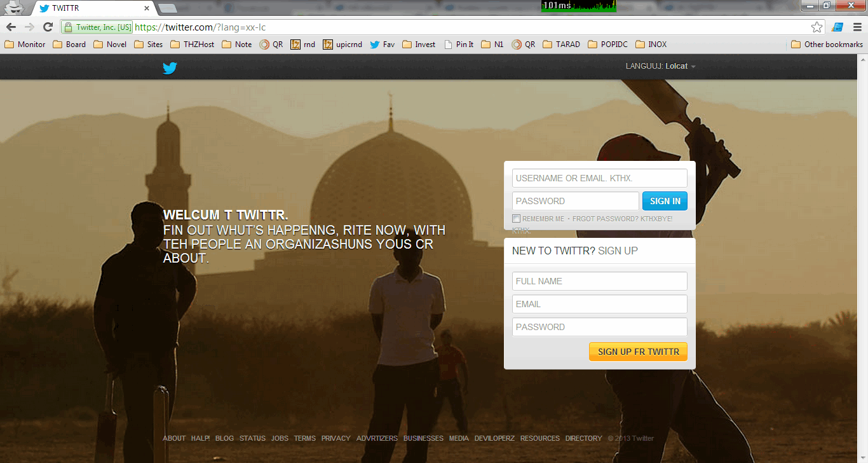Click into the FULL NAME field
This screenshot has height=463, width=868.
[x=600, y=281]
